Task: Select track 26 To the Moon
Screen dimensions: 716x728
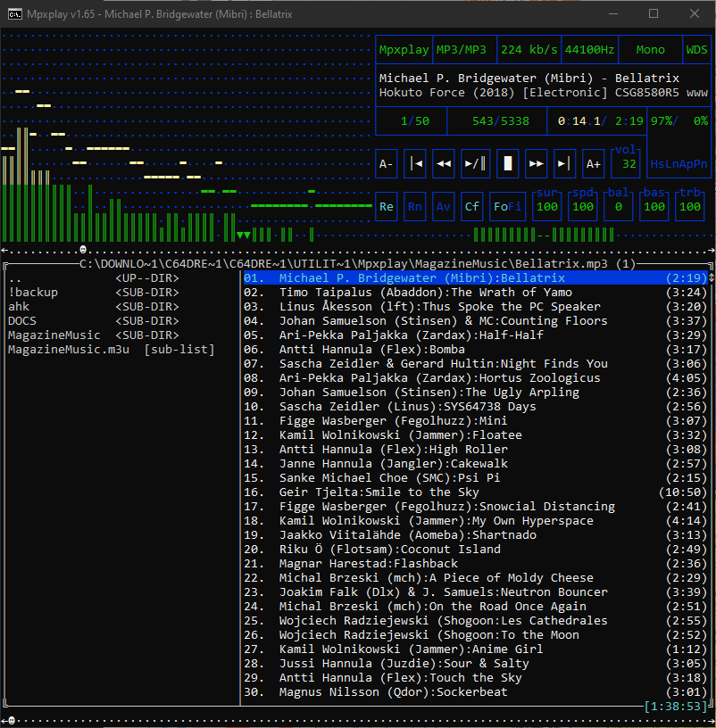Action: pyautogui.click(x=475, y=635)
